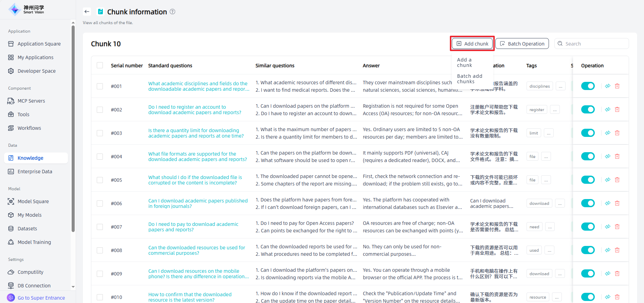Expand tags ellipsis for row #001
This screenshot has height=303, width=644.
pos(560,86)
